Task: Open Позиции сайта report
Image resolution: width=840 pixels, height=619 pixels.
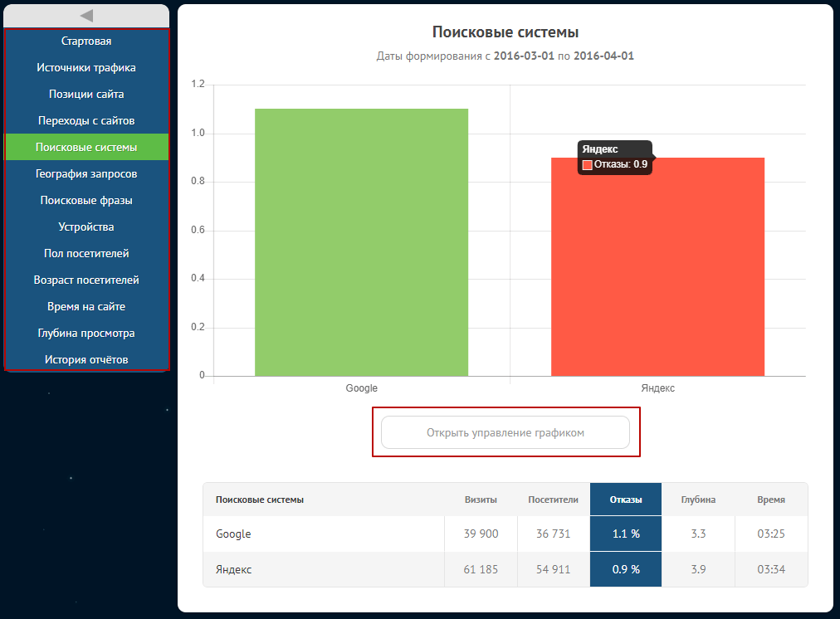Action: coord(86,95)
